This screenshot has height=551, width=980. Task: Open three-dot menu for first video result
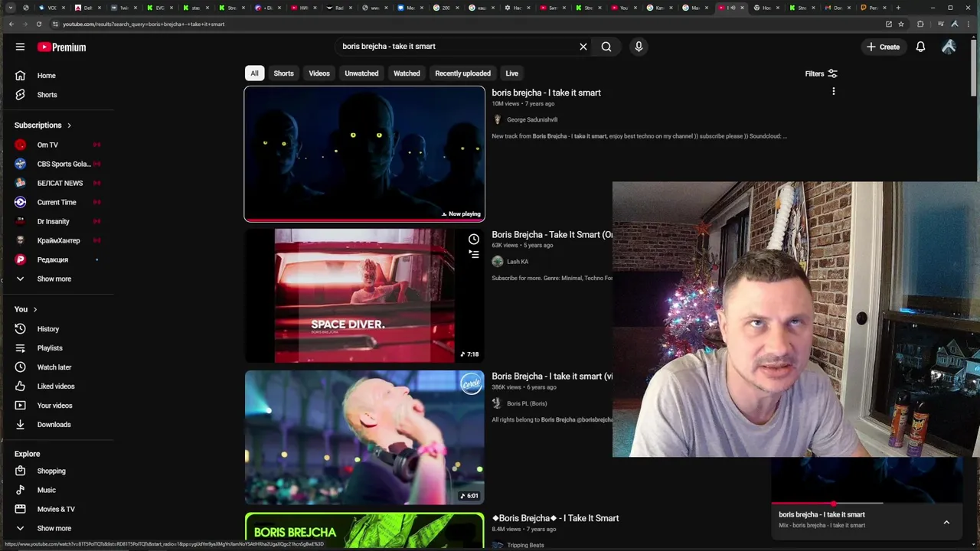[834, 92]
